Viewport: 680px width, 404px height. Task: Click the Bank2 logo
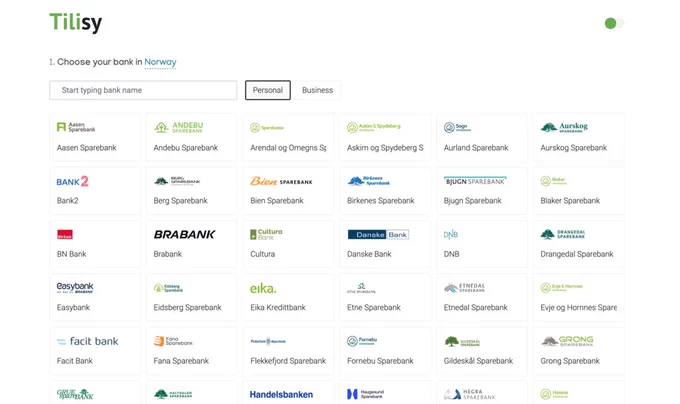(x=72, y=181)
